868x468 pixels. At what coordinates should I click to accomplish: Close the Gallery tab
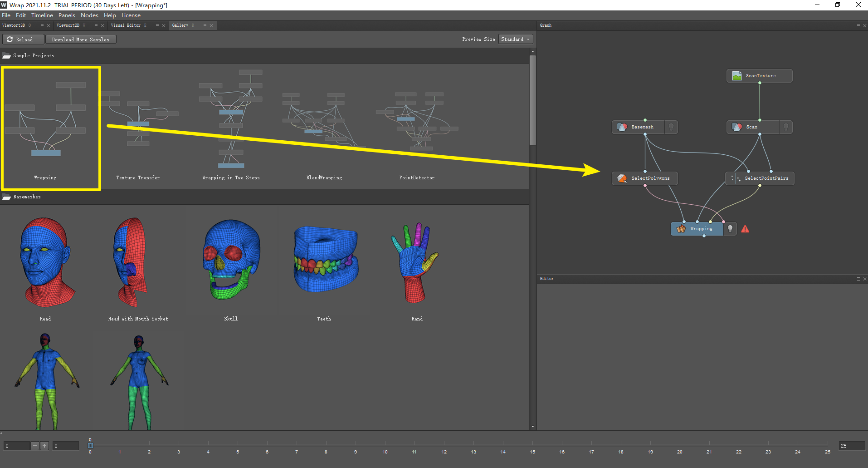point(211,26)
